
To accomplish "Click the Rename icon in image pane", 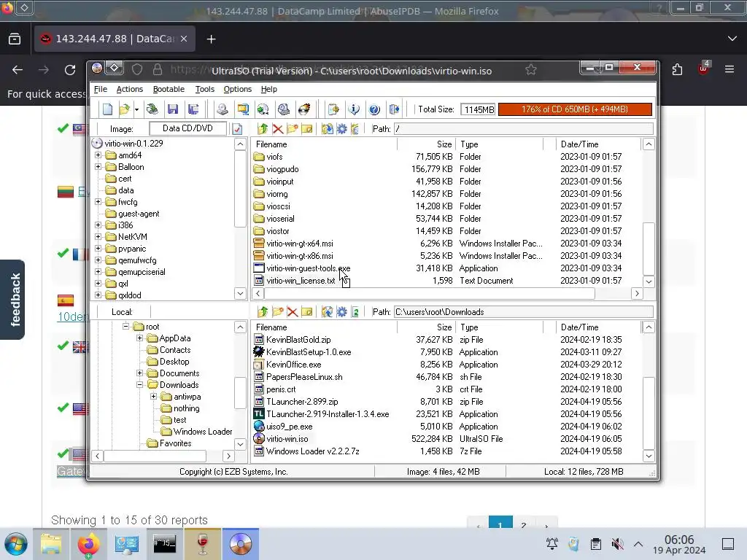I will tap(307, 128).
